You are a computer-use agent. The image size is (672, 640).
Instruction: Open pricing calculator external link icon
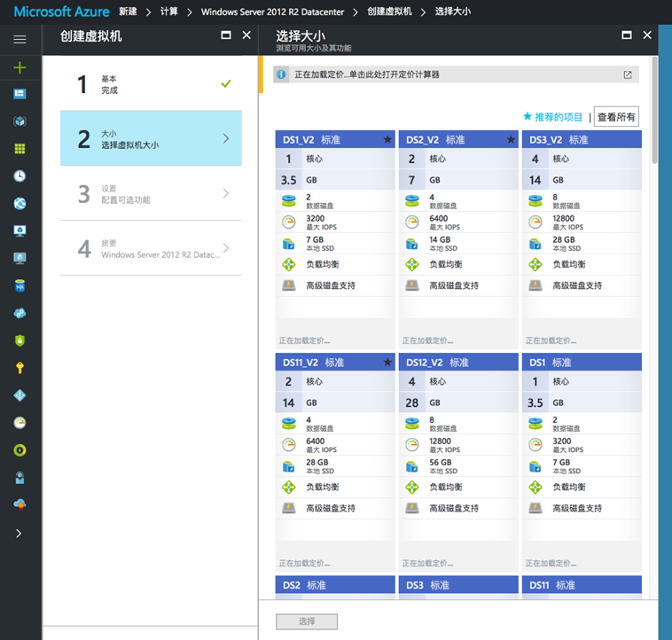point(628,75)
